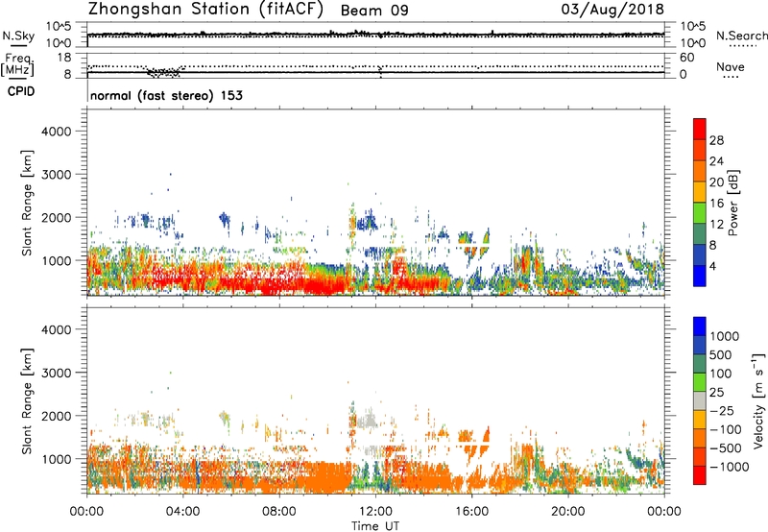Click the '28' value on power colorbar
This screenshot has width=768, height=532.
(x=716, y=140)
